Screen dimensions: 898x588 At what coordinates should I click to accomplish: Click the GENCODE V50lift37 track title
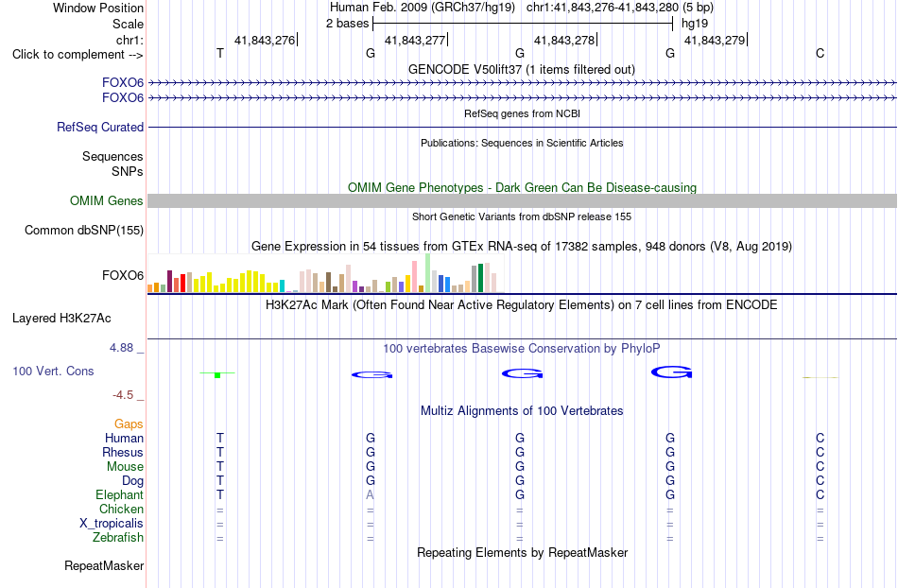(x=522, y=69)
